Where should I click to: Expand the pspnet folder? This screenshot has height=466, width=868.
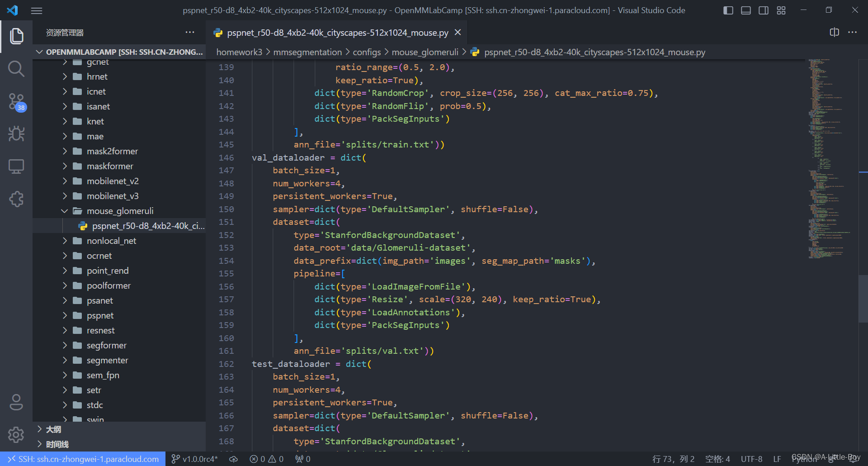click(65, 315)
